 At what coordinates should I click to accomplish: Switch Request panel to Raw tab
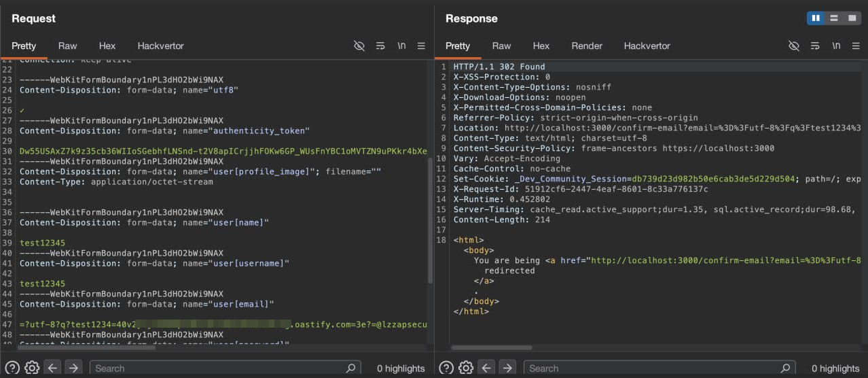[67, 46]
